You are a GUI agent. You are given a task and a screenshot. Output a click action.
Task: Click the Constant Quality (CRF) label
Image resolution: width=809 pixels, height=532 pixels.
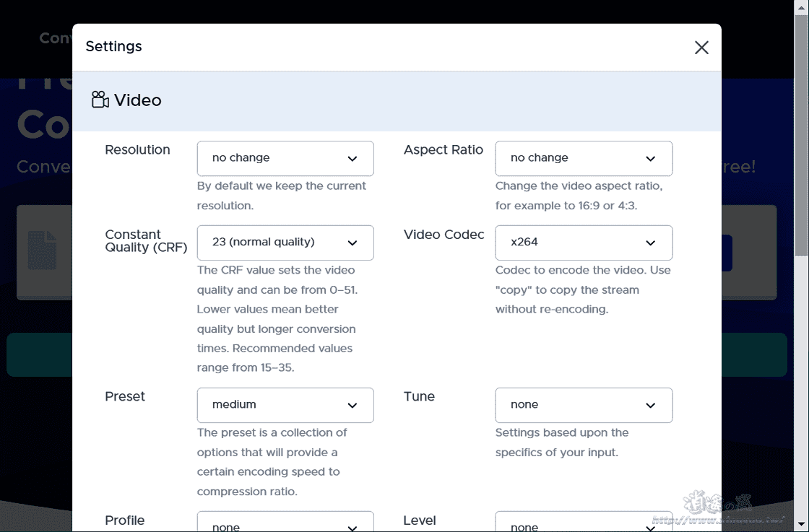(146, 241)
